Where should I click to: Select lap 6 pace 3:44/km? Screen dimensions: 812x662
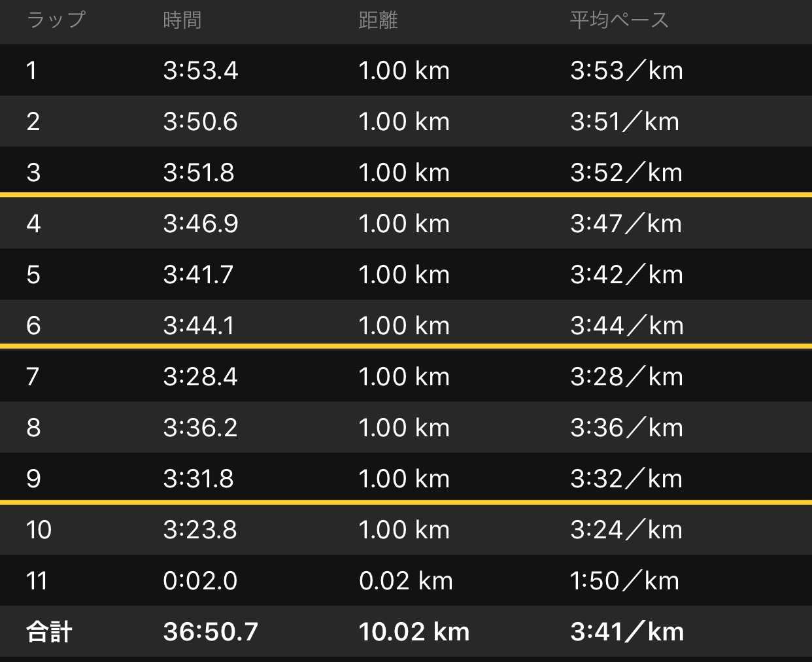tap(627, 326)
